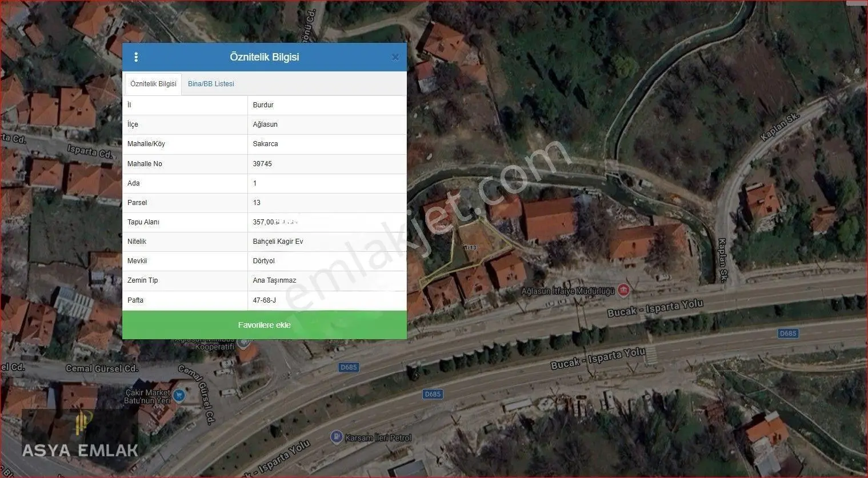Click the Burdur value cell

point(327,105)
